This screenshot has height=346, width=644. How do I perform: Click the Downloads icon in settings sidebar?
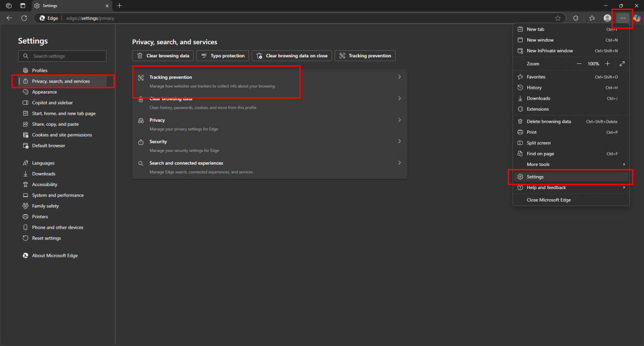26,174
